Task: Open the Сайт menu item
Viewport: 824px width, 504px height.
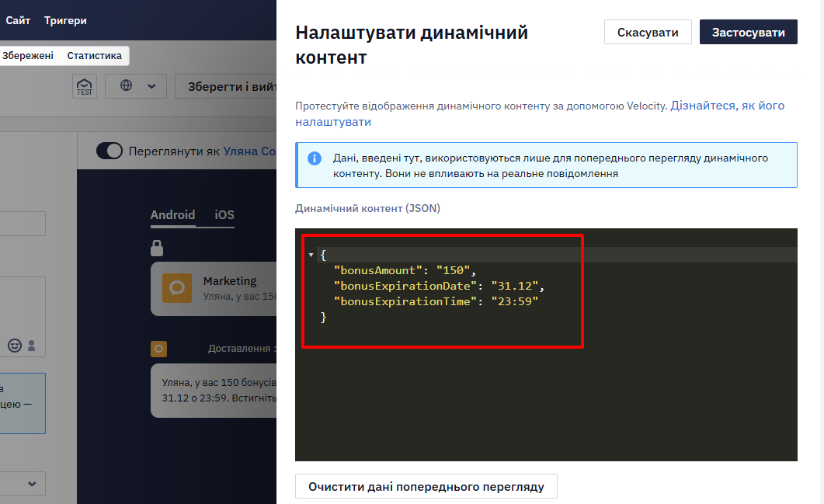Action: click(18, 20)
